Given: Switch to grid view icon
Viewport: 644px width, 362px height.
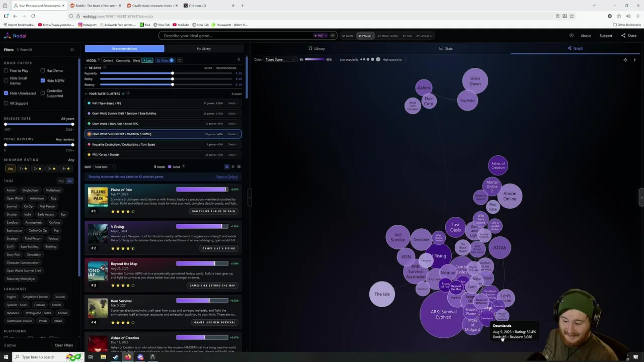Looking at the screenshot, I should pyautogui.click(x=238, y=166).
